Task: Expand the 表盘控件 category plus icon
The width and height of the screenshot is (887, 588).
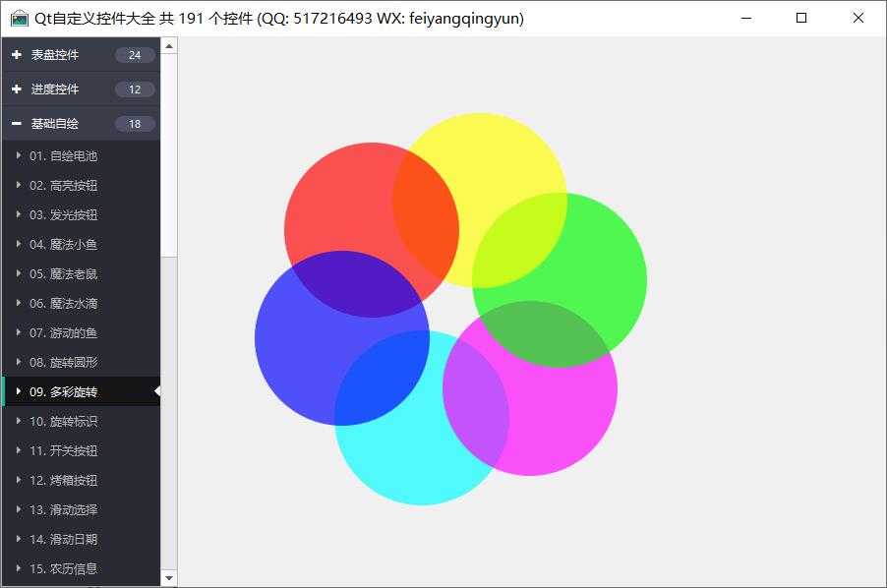Action: [x=17, y=55]
